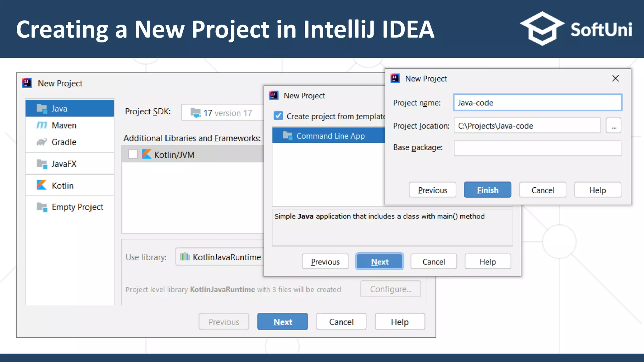Click Cancel in the leftmost New Project window

coord(341,321)
